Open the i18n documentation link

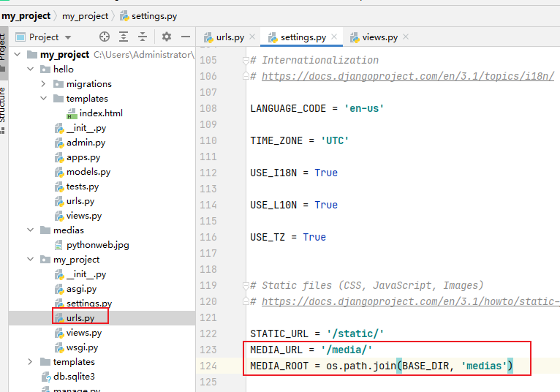[408, 76]
